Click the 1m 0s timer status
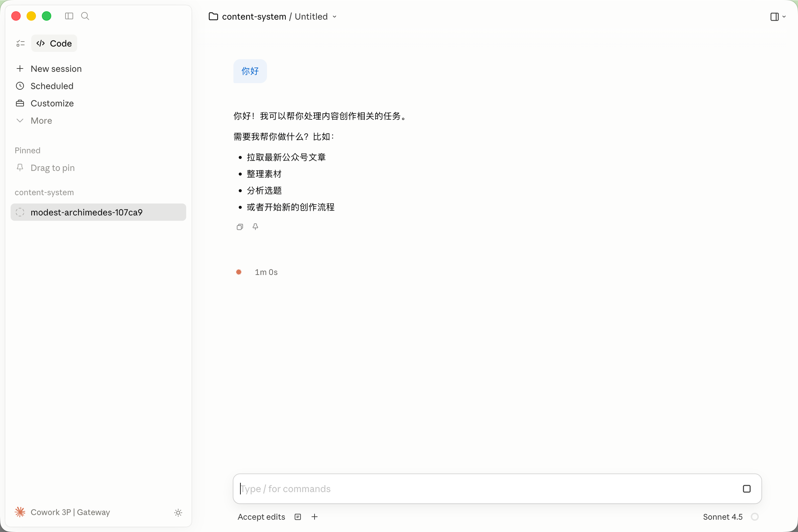Viewport: 798px width, 532px height. coord(266,272)
